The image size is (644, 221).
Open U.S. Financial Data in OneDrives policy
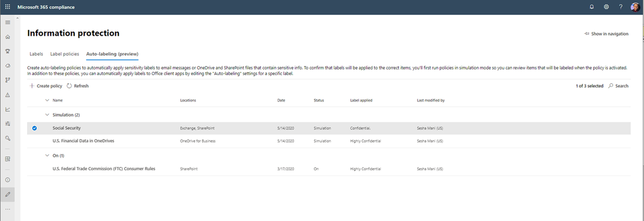coord(84,141)
